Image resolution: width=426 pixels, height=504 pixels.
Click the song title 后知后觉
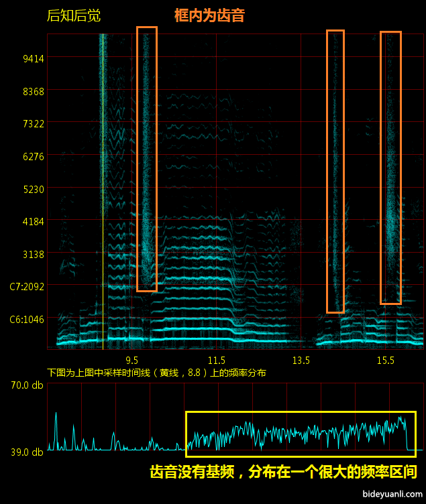(74, 16)
